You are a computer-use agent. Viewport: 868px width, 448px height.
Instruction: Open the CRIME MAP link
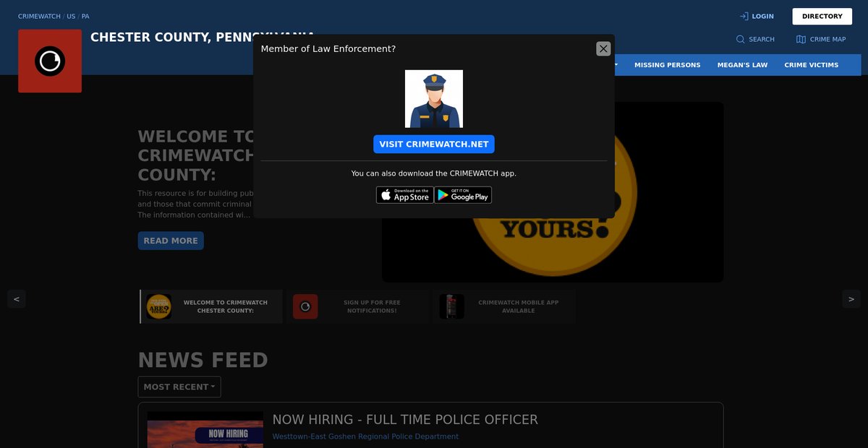[x=821, y=39]
